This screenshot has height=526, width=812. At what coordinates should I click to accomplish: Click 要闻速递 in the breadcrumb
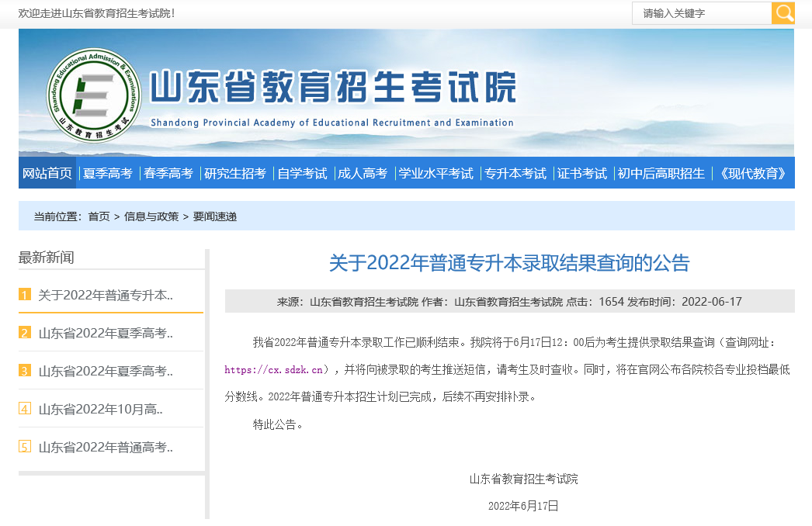[x=214, y=216]
